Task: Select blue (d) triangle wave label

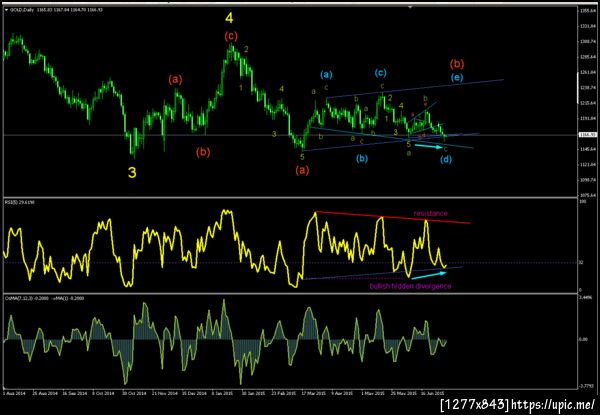Action: pyautogui.click(x=446, y=160)
